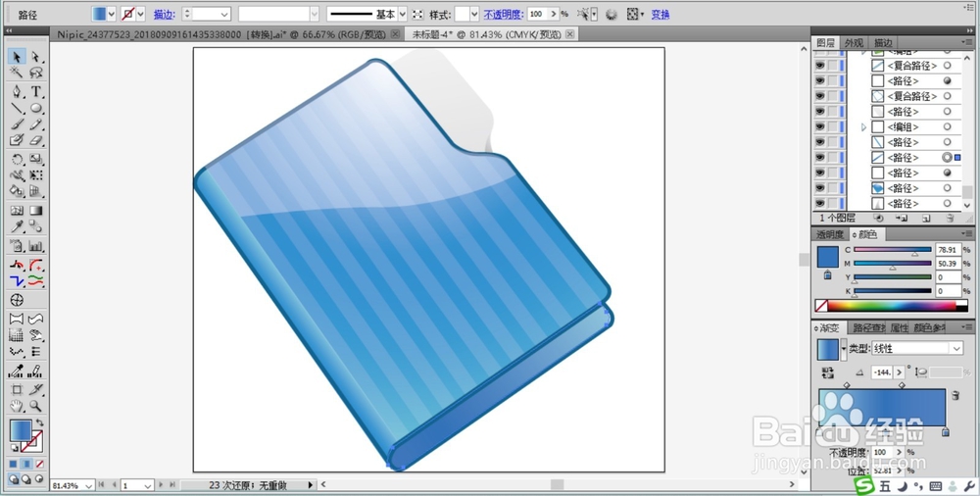Click the target circle of the <编组> row
This screenshot has height=496, width=980.
pyautogui.click(x=947, y=127)
